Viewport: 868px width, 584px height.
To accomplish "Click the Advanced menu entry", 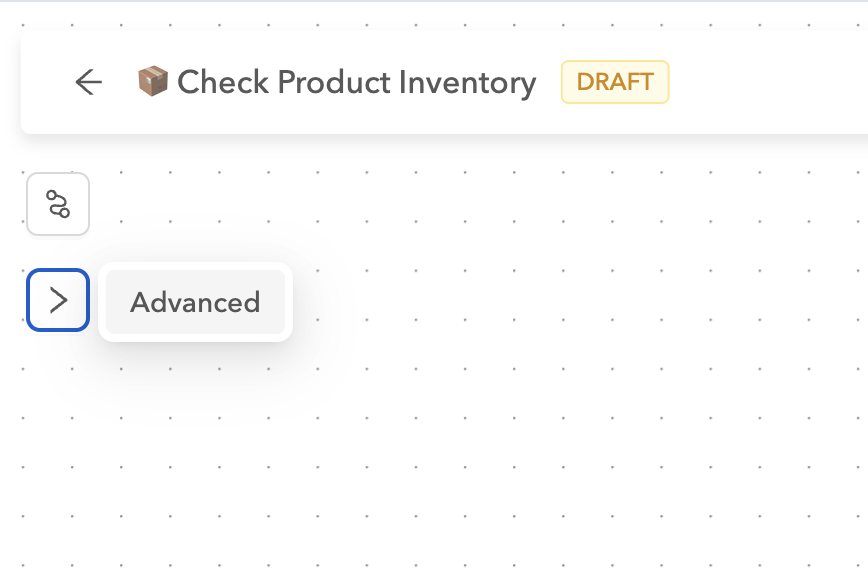I will [x=195, y=302].
